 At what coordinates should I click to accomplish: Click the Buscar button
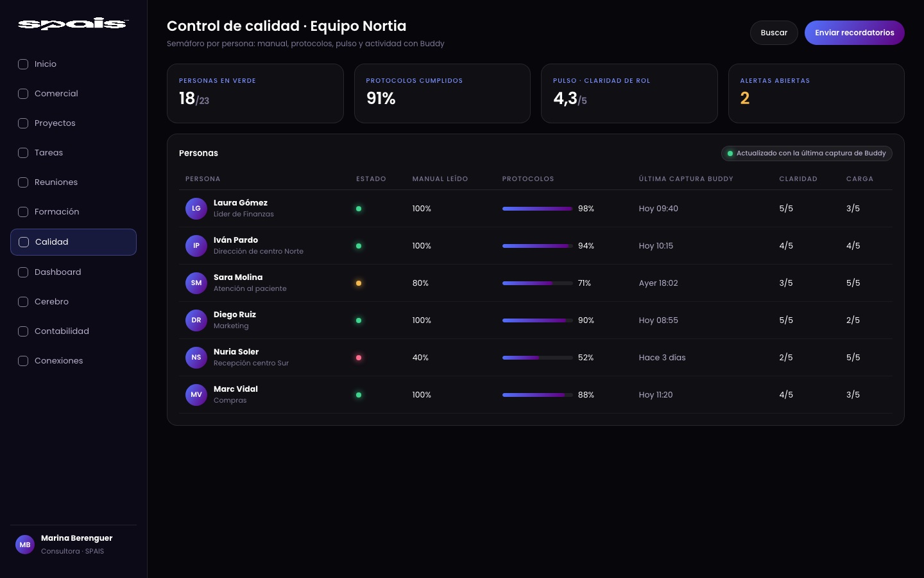coord(774,33)
